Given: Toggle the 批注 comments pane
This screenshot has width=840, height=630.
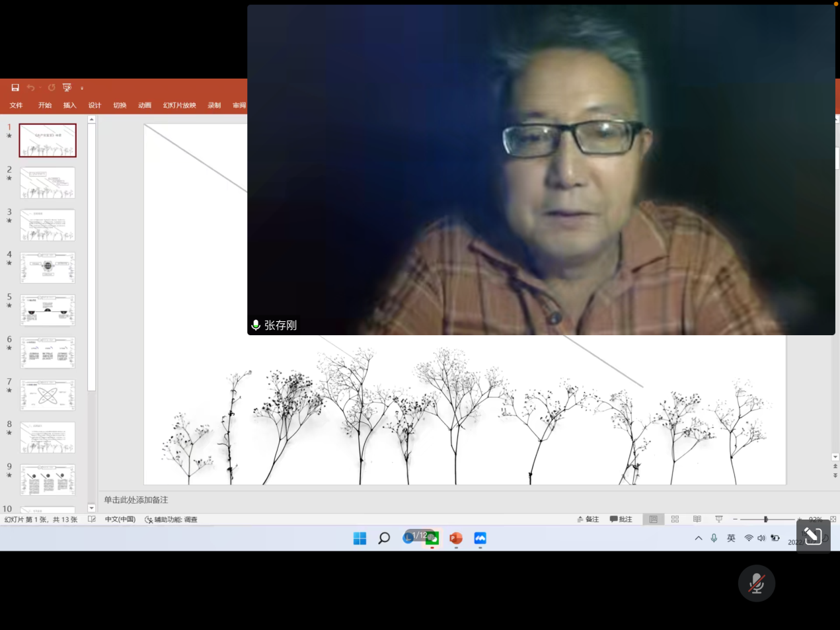Looking at the screenshot, I should tap(621, 520).
